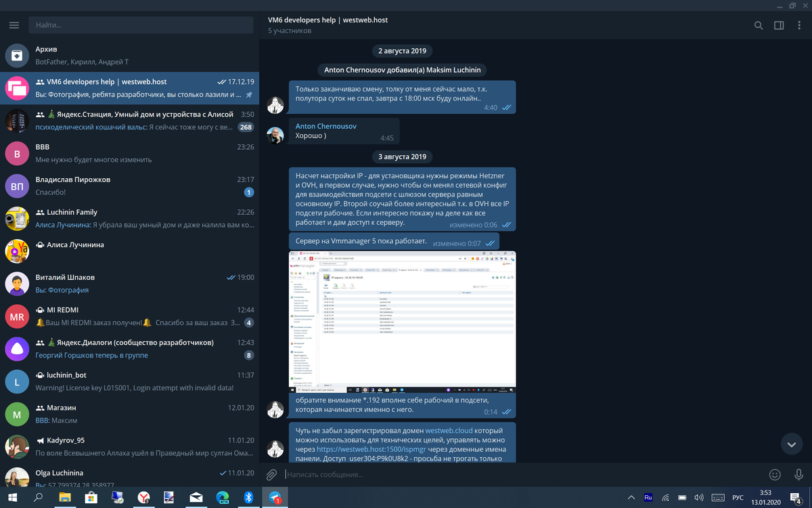This screenshot has width=812, height=508.
Task: Select VM6 developers help chat in list
Action: coord(129,88)
